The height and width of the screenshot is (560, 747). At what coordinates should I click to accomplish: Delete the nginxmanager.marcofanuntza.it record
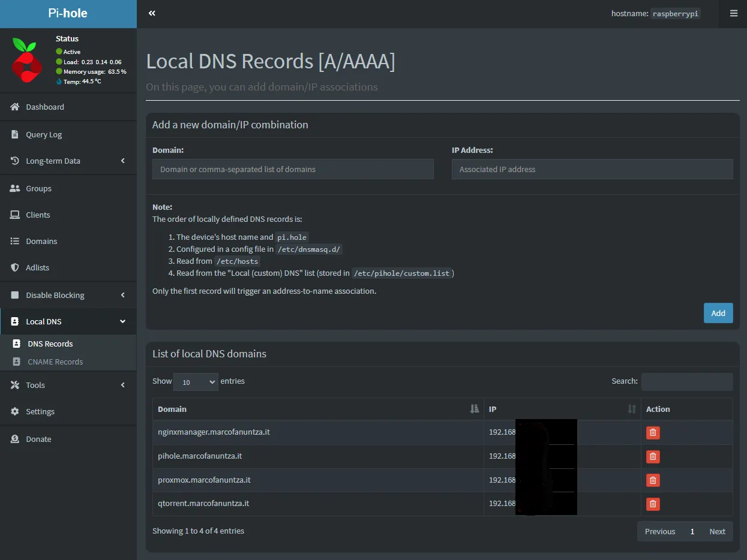click(x=653, y=432)
